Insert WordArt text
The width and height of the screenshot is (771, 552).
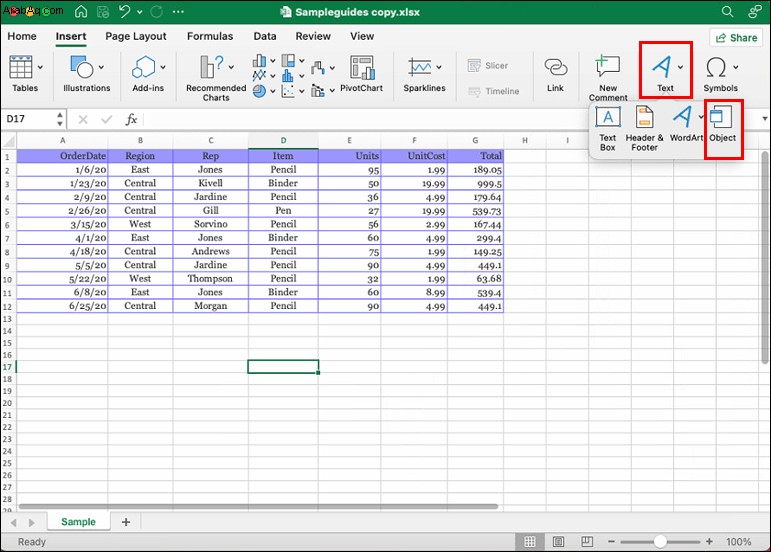686,124
